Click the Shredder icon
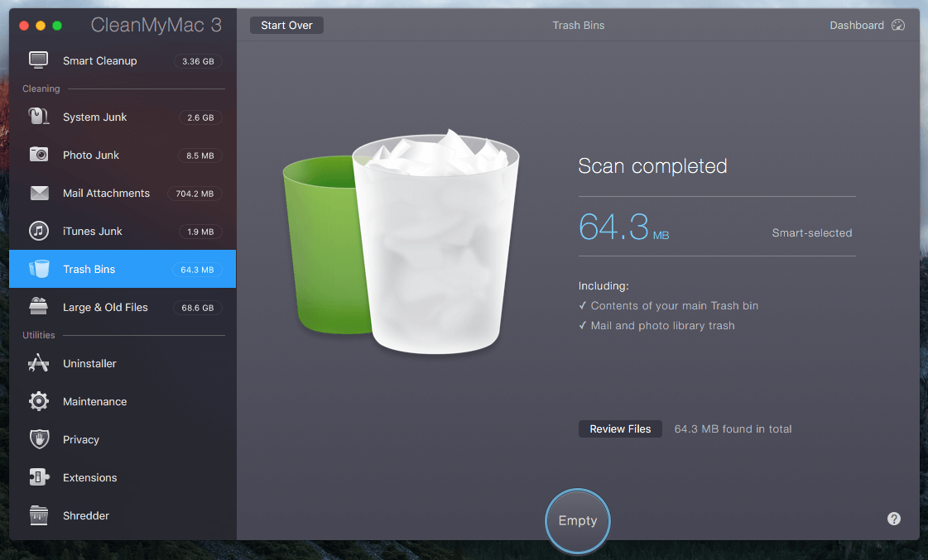 click(x=38, y=515)
